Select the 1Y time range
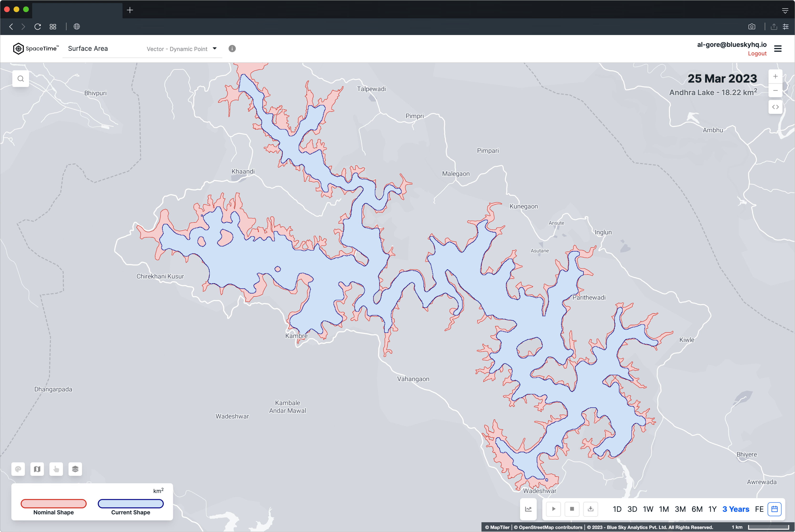Viewport: 795px width, 532px height. [712, 509]
